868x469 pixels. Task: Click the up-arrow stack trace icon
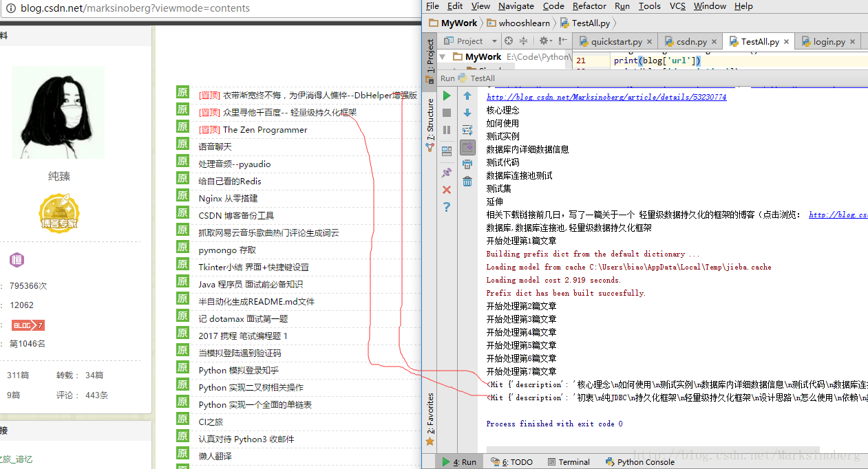point(467,96)
